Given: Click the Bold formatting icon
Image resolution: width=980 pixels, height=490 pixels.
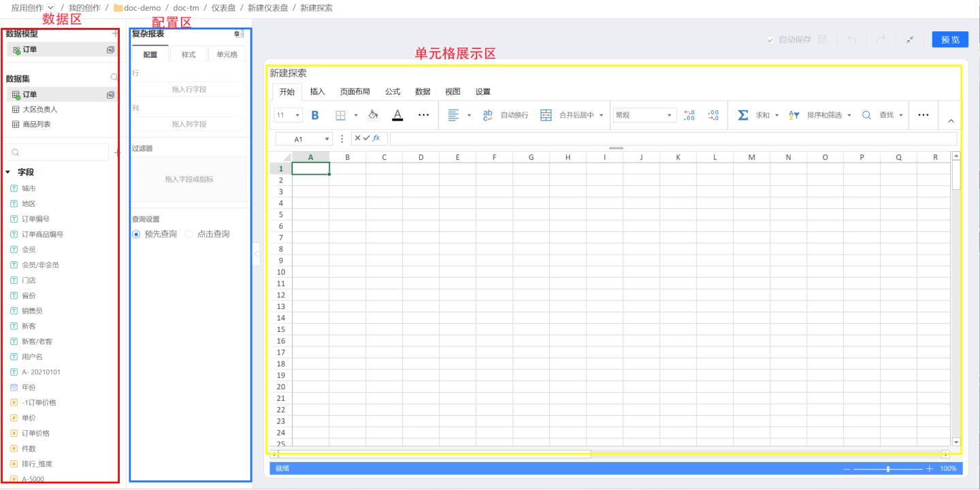Looking at the screenshot, I should coord(315,115).
